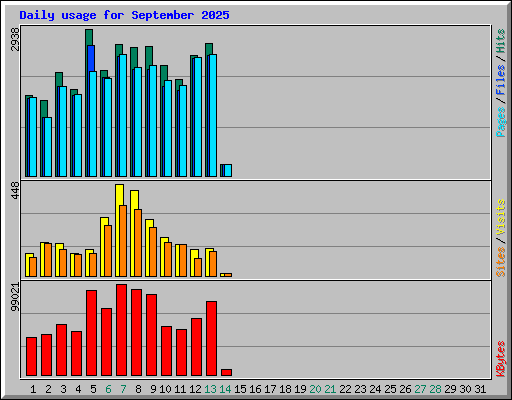This screenshot has height=400, width=512.
Task: Click the red "KBytes" legend label
Action: tap(500, 359)
